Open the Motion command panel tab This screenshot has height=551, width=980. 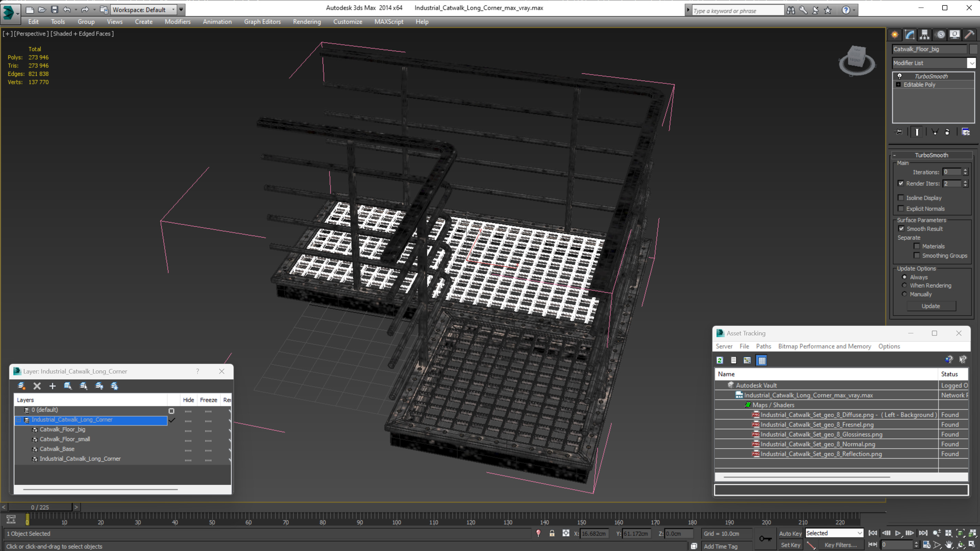click(940, 35)
